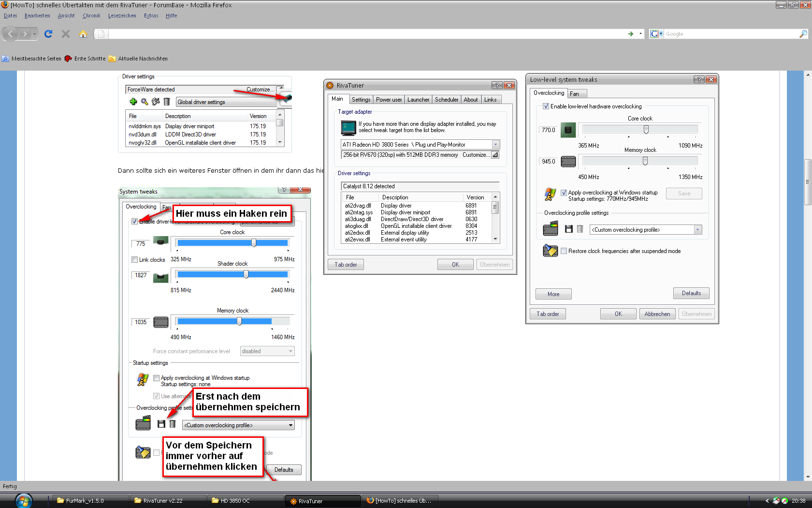Click the green gauge tray icon
The width and height of the screenshot is (812, 508).
[785, 501]
